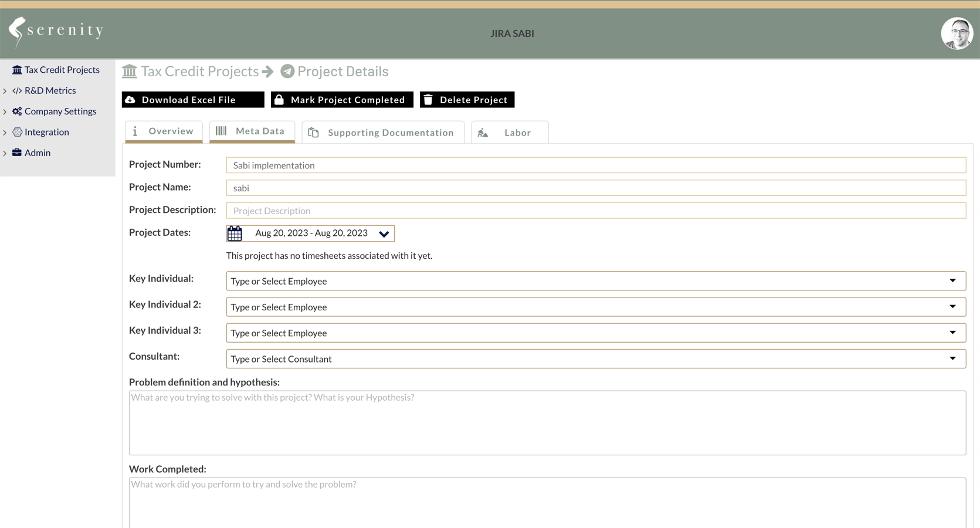Open the Project Dates range dropdown
Screen dimensions: 980x528
[x=384, y=234]
